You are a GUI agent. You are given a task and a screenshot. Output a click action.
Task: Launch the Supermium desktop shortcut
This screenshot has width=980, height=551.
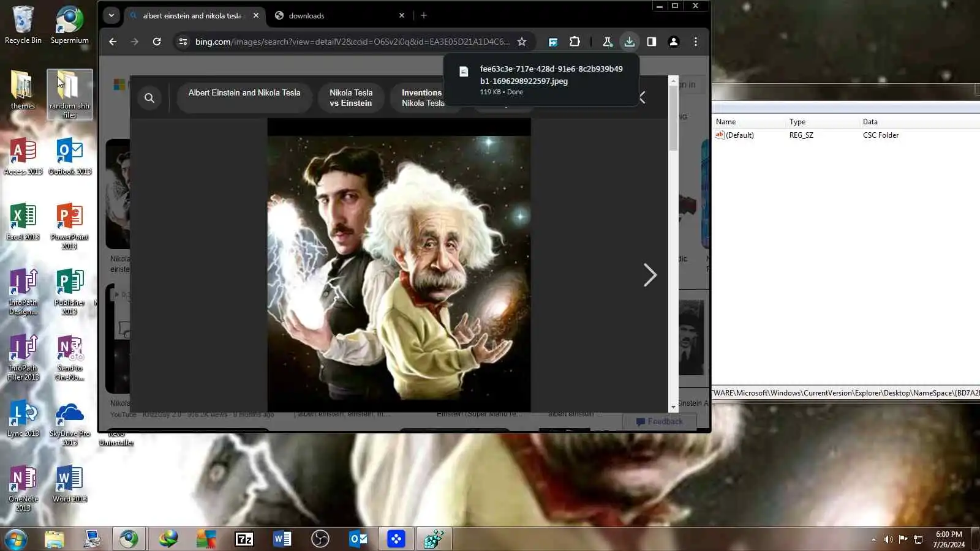point(69,25)
